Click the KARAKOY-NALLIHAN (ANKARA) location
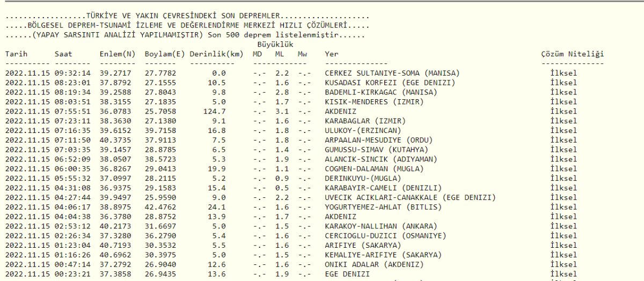The width and height of the screenshot is (644, 281). tap(381, 226)
